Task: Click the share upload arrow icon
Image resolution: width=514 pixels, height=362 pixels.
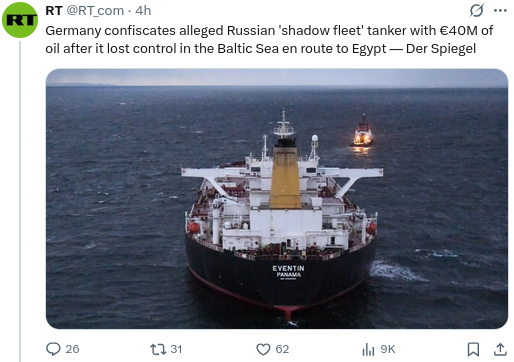Action: pyautogui.click(x=500, y=349)
